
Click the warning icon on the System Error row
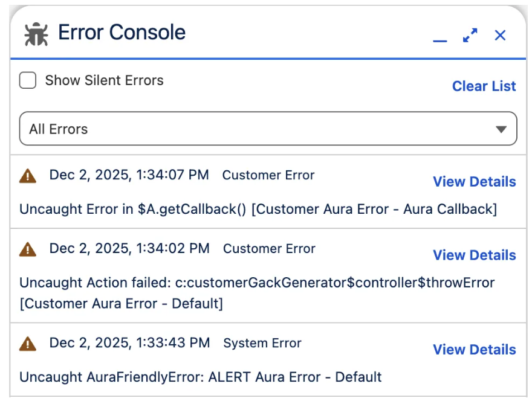coord(28,344)
